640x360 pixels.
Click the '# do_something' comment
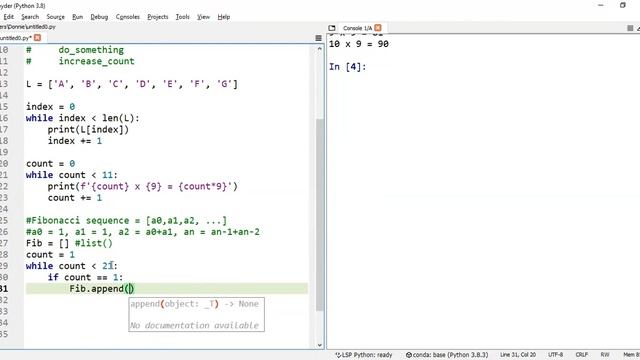point(75,50)
